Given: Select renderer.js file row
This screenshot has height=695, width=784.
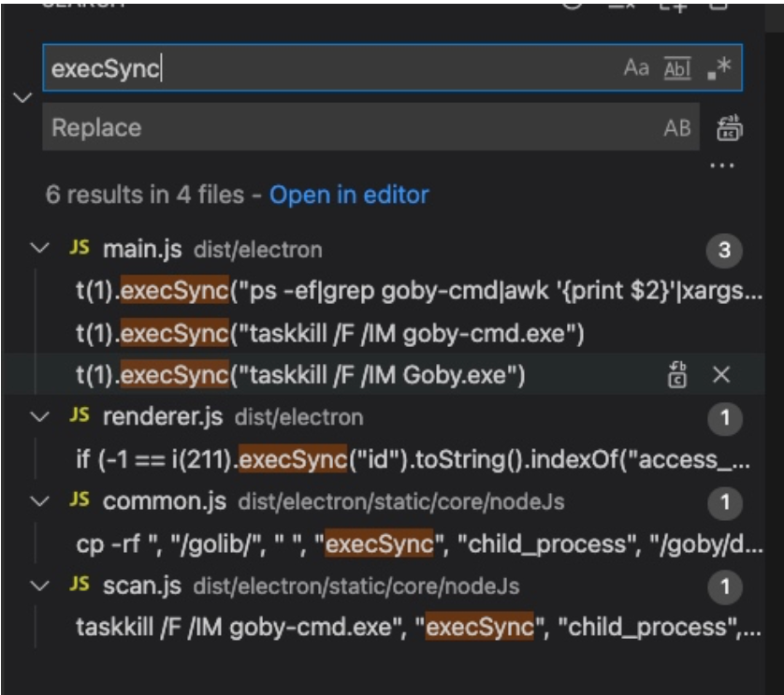Looking at the screenshot, I should 383,417.
